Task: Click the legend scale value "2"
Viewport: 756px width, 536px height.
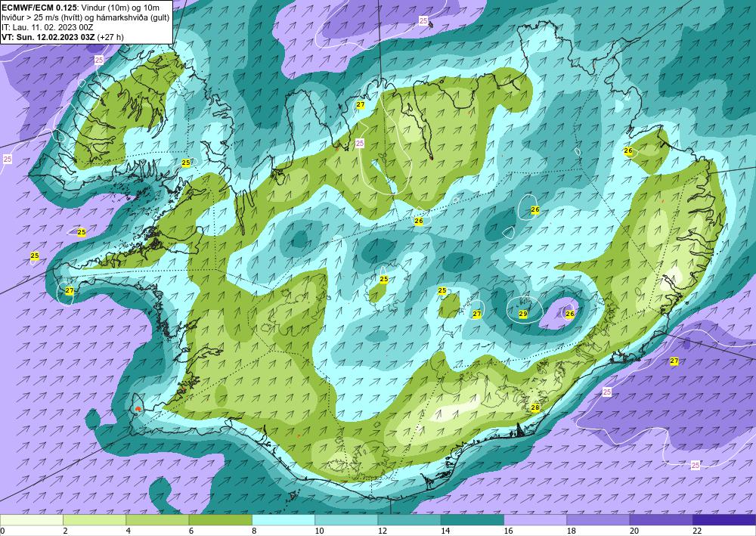Action: [65, 531]
